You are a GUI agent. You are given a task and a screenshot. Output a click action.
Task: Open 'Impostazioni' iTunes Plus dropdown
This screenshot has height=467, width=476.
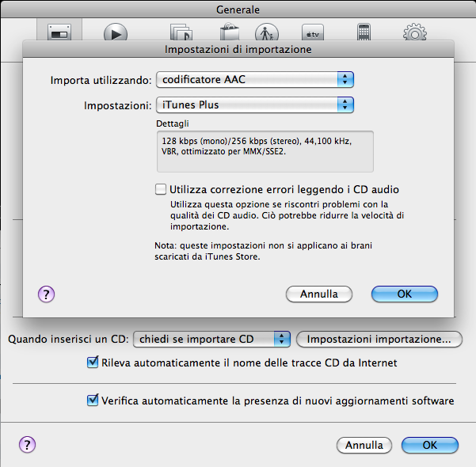click(x=255, y=105)
